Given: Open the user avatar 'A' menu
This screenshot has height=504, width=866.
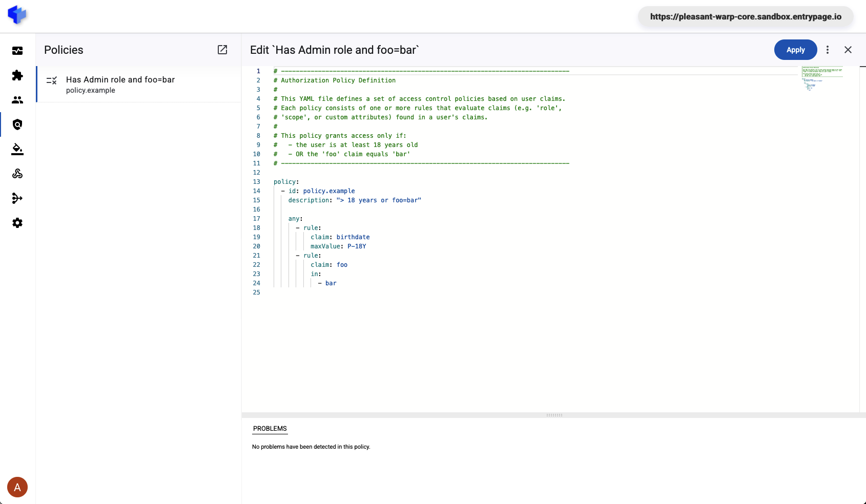Looking at the screenshot, I should [17, 487].
